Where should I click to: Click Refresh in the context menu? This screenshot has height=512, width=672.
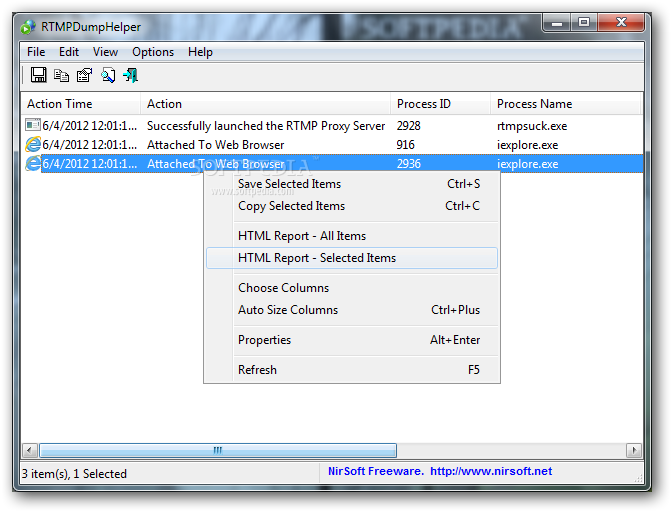(352, 370)
